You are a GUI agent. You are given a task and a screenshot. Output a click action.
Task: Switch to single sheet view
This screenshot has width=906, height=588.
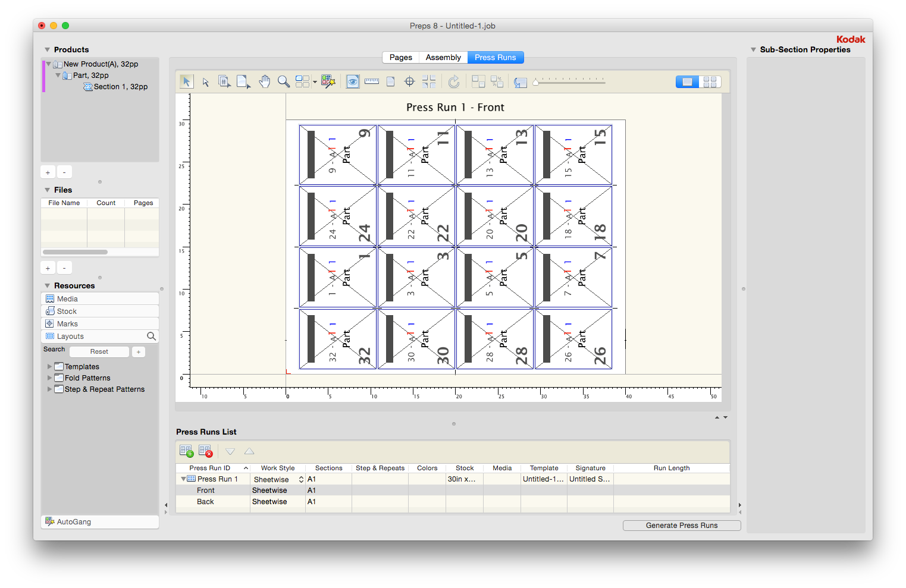[x=687, y=82]
